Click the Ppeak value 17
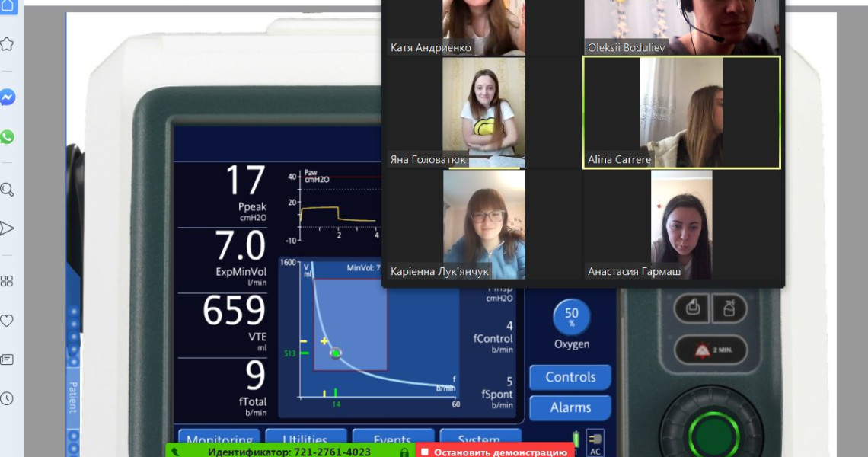Image resolution: width=868 pixels, height=457 pixels. (x=245, y=181)
